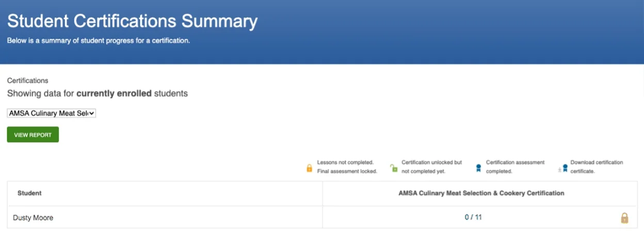Click the 'Download certification certificate.' legend text

point(597,166)
